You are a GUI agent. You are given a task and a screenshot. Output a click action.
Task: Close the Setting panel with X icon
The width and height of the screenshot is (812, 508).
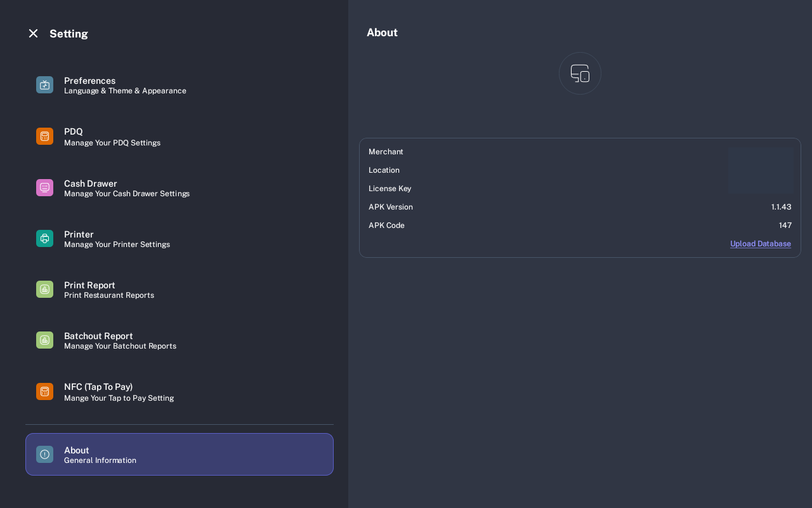point(33,33)
